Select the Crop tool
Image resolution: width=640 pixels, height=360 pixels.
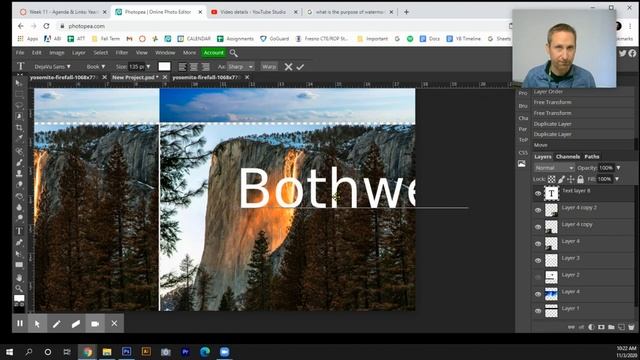click(19, 128)
